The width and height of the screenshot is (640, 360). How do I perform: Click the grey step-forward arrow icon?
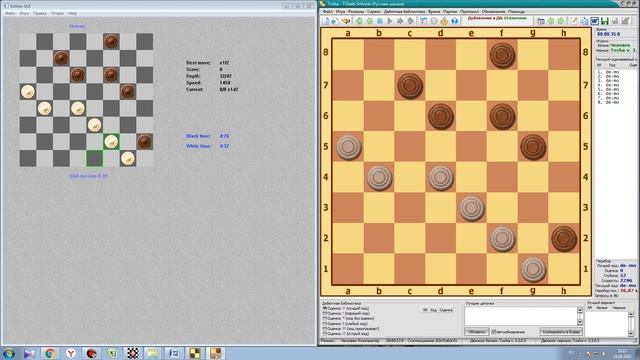point(400,21)
